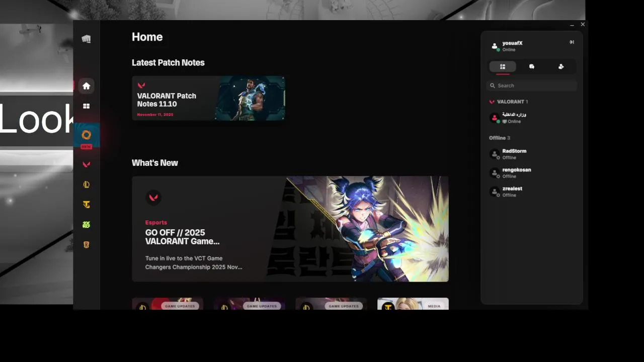Image resolution: width=644 pixels, height=362 pixels.
Task: Go to Home in the sidebar
Action: [87, 86]
